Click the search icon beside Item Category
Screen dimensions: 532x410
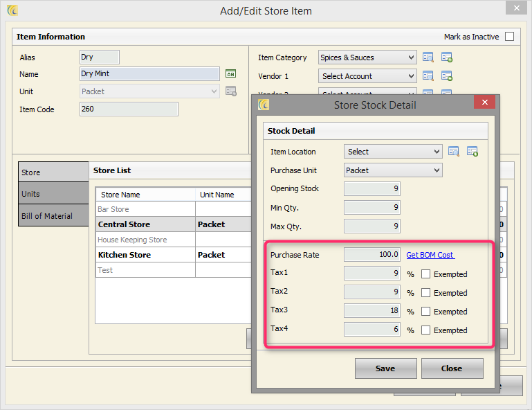[428, 57]
